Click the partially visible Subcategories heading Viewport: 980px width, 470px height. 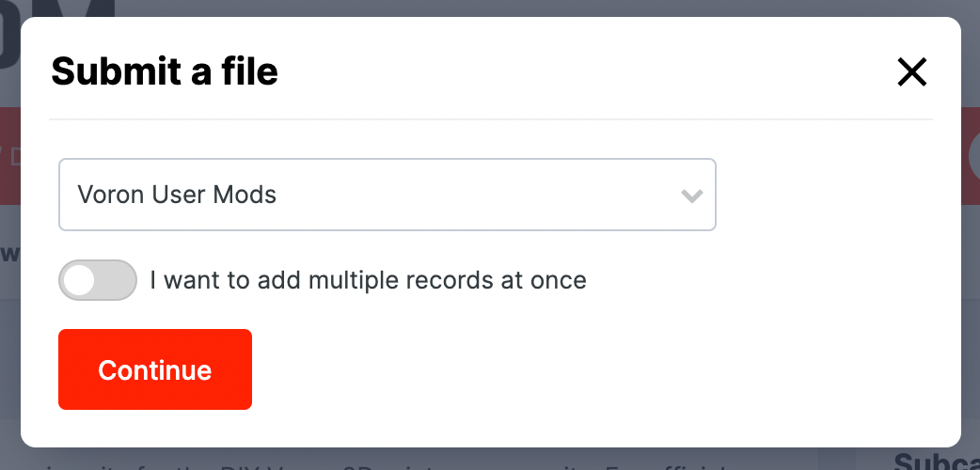tap(937, 462)
